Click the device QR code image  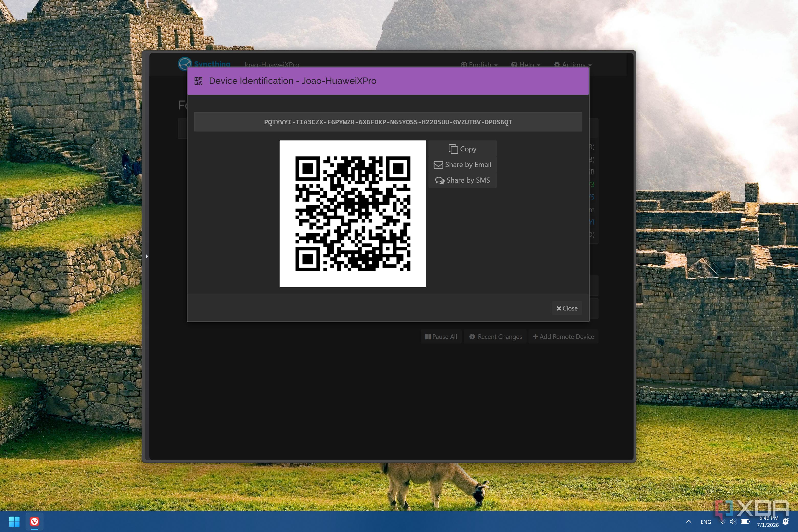click(352, 214)
